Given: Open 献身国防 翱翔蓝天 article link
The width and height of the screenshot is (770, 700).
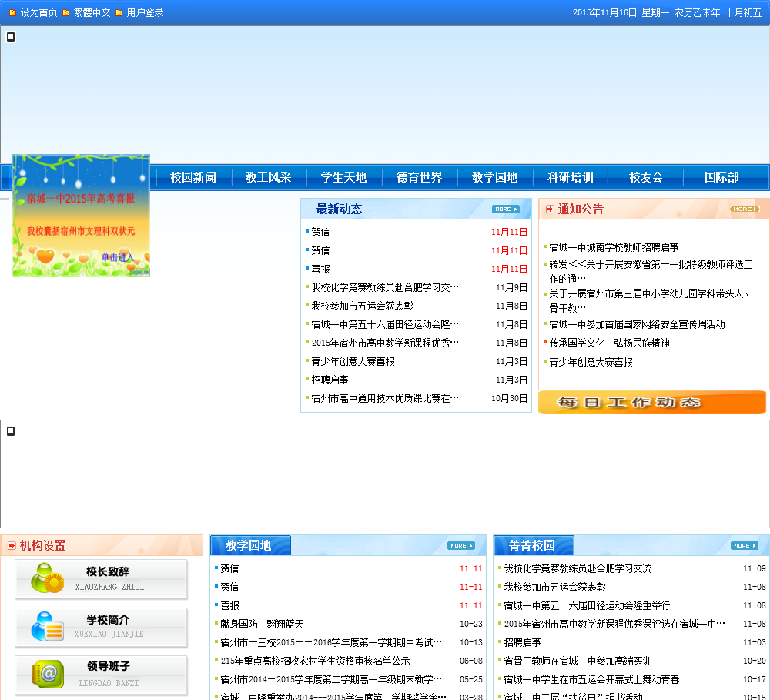Looking at the screenshot, I should [x=262, y=624].
